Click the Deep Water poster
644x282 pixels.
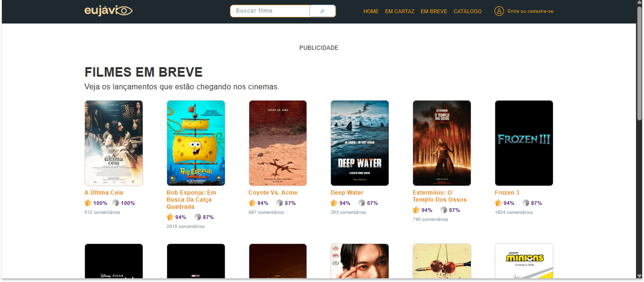coord(360,143)
